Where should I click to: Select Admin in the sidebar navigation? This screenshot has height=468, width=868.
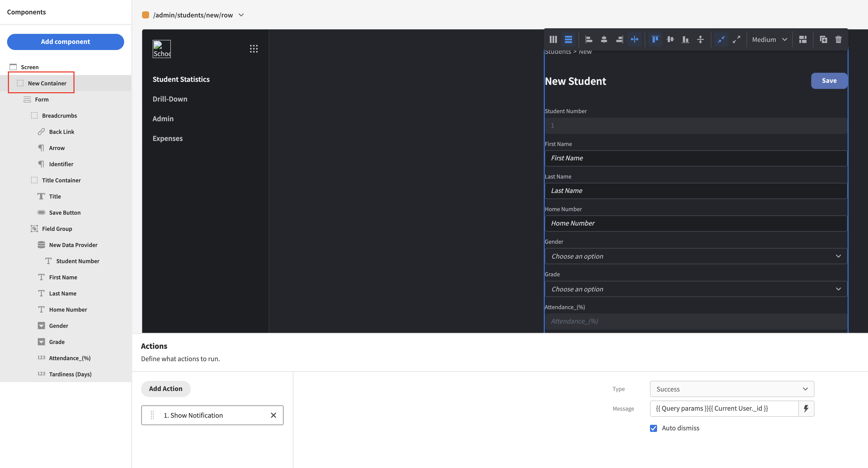click(163, 118)
